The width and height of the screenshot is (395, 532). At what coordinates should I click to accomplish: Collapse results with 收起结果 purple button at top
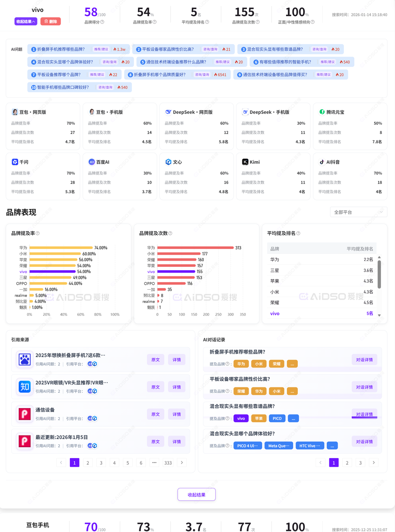(x=26, y=21)
